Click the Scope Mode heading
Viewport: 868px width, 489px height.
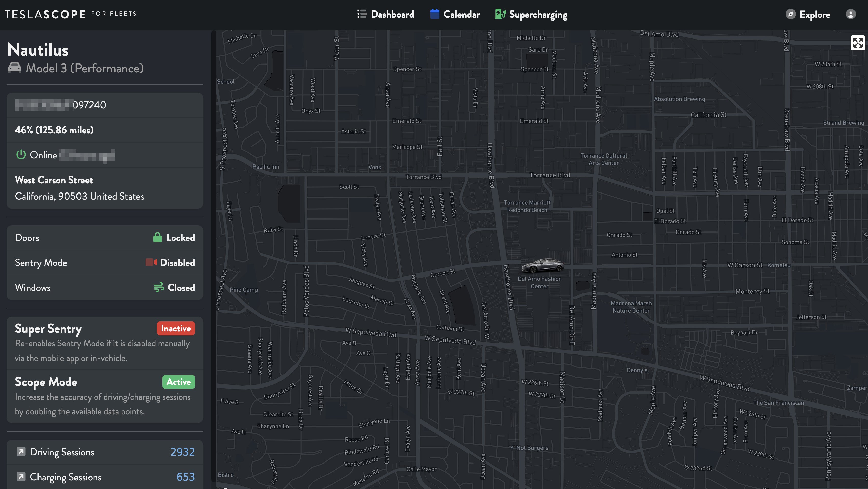point(46,382)
